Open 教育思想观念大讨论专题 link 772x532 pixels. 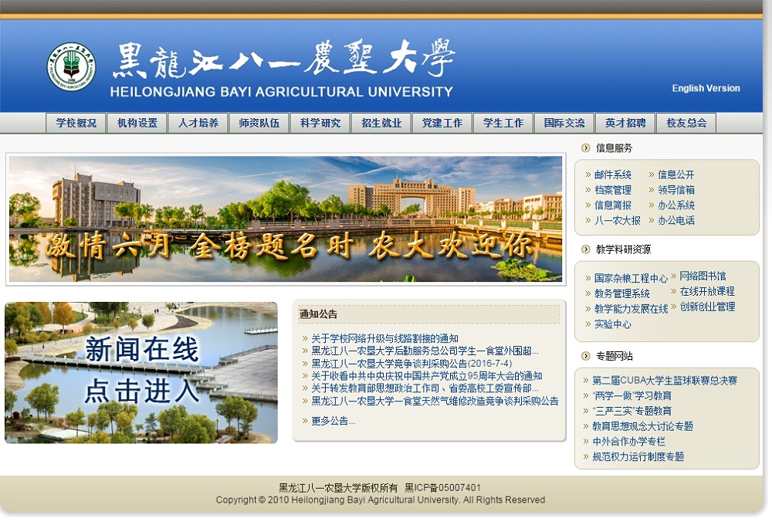tap(642, 426)
